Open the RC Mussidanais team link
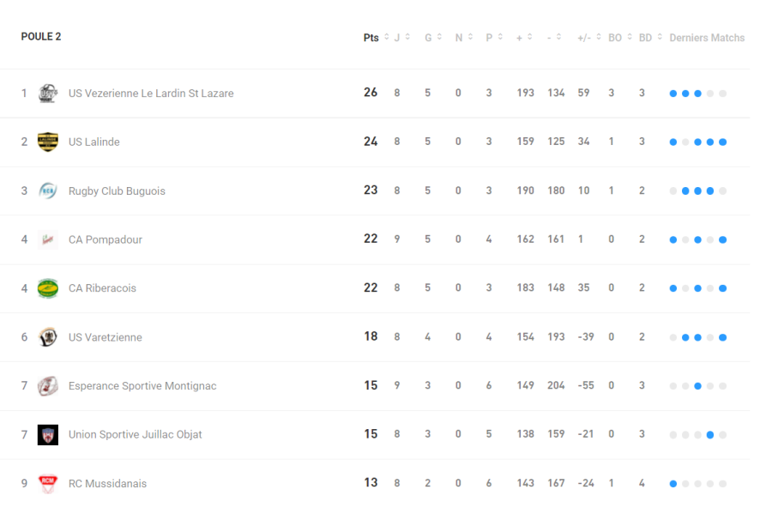Image resolution: width=772 pixels, height=532 pixels. click(107, 483)
